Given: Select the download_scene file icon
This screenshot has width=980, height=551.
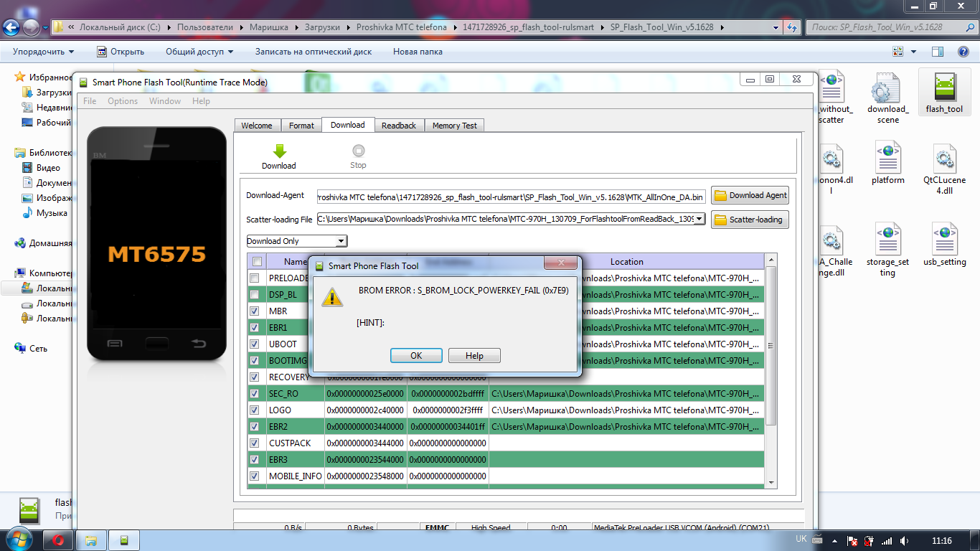Looking at the screenshot, I should point(887,88).
